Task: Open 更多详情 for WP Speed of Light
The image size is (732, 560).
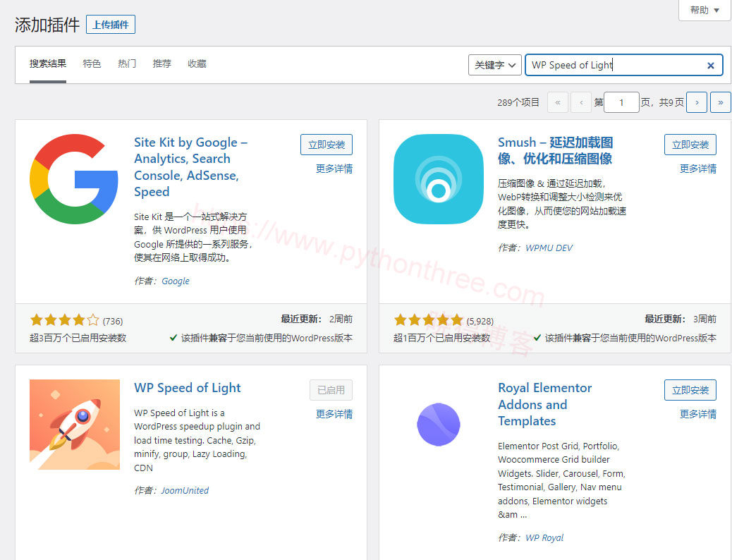Action: point(334,414)
